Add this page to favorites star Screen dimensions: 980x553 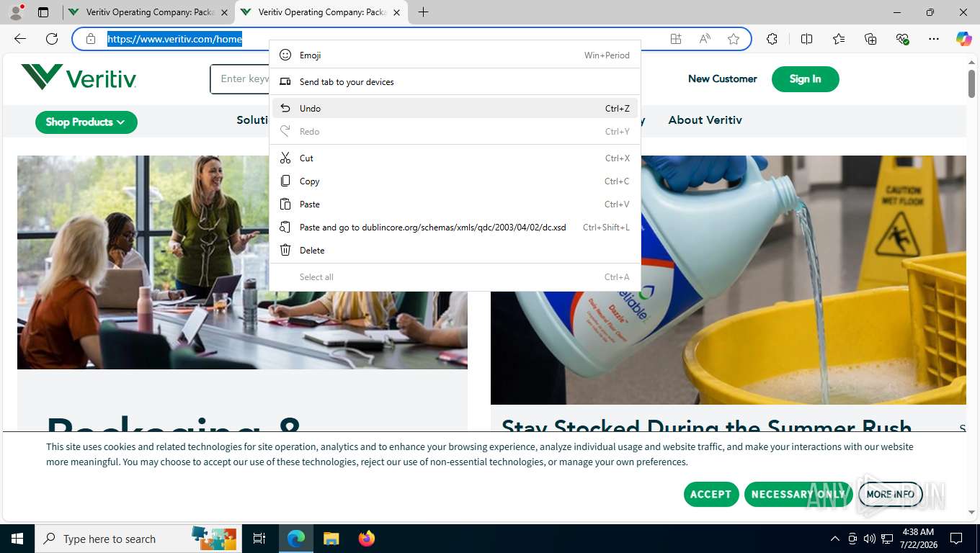[734, 39]
